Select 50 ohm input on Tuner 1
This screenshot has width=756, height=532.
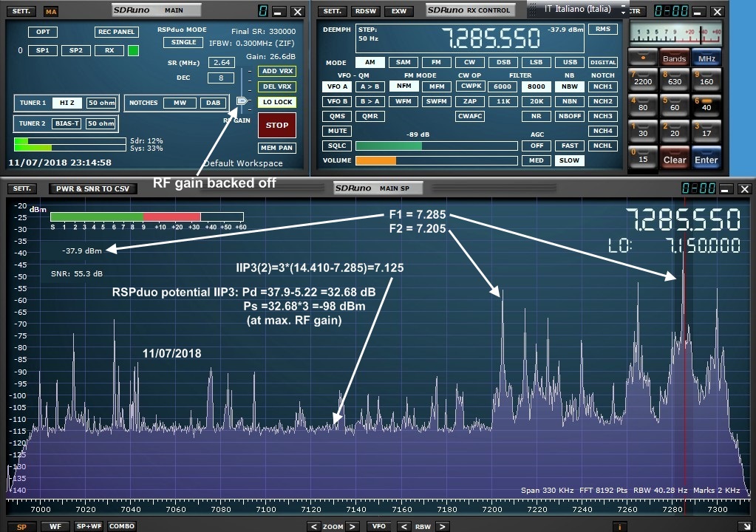(101, 103)
